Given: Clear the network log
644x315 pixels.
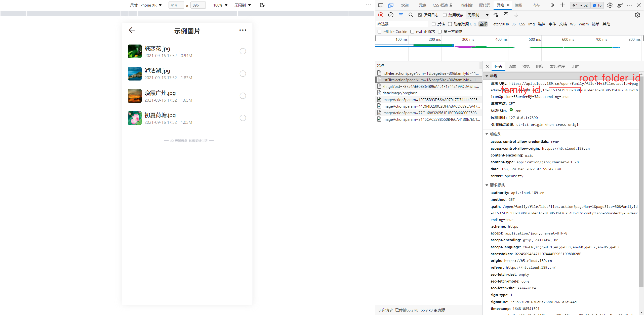Looking at the screenshot, I should coord(391,15).
